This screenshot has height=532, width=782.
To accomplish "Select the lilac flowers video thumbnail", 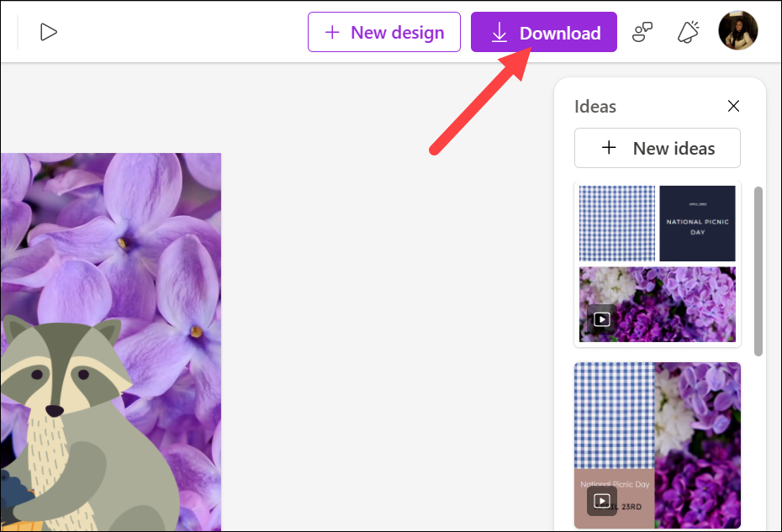I will coord(658,304).
